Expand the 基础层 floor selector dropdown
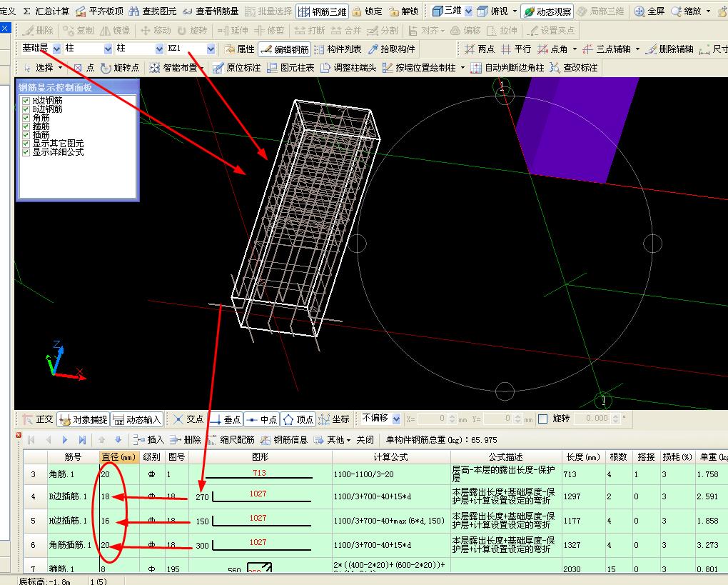Screen dimensions: 728x585 [55, 49]
